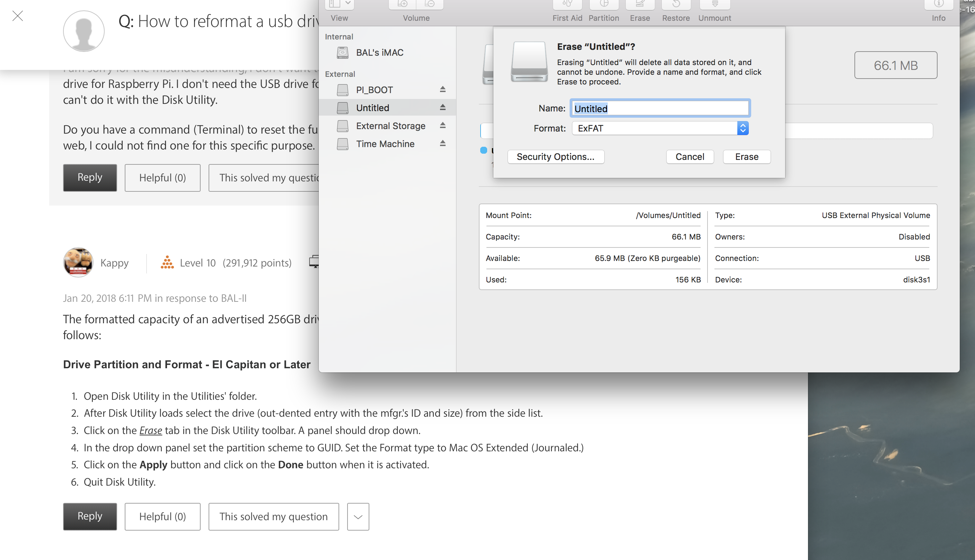Viewport: 975px width, 560px height.
Task: Eject the PI_BOOT volume
Action: click(x=442, y=89)
